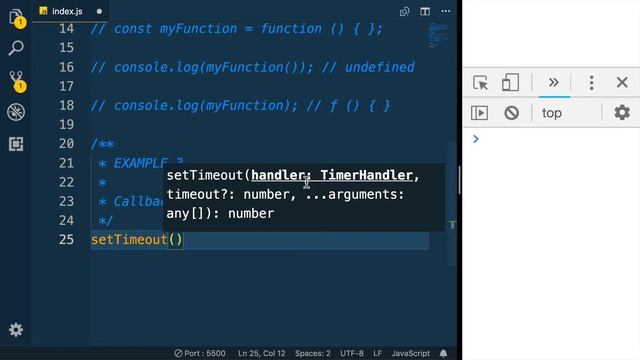Open console settings gear
Viewport: 640px width, 360px height.
[622, 112]
